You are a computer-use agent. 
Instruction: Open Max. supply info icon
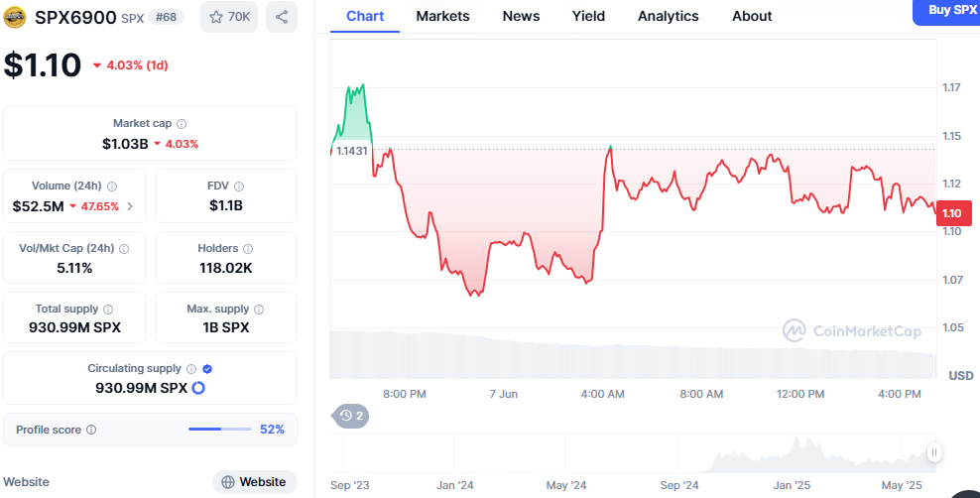pyautogui.click(x=259, y=310)
